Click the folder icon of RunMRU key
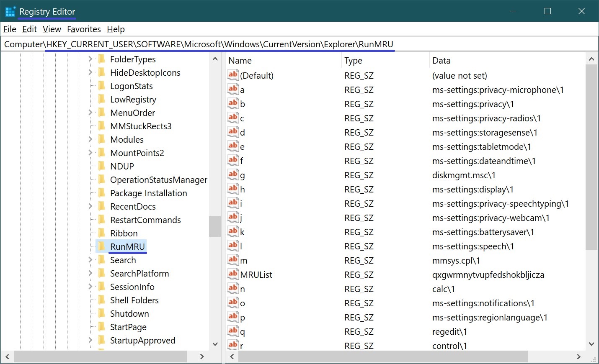599x364 pixels. click(101, 246)
